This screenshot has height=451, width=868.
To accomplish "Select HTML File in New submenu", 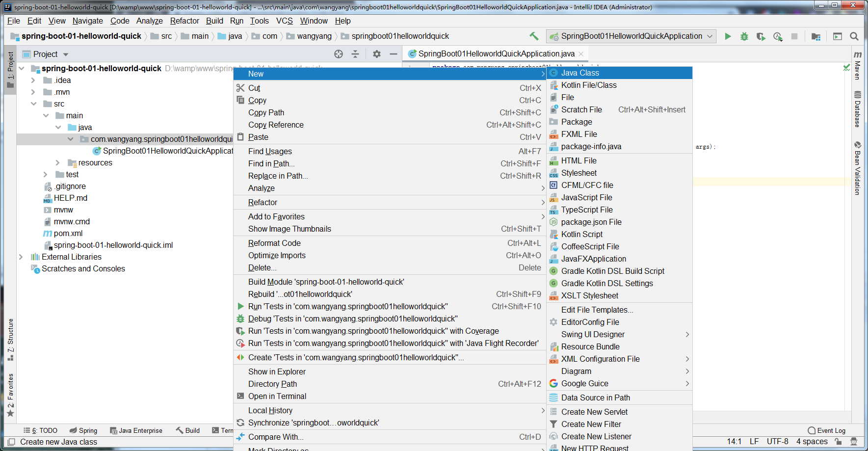I will (619, 160).
